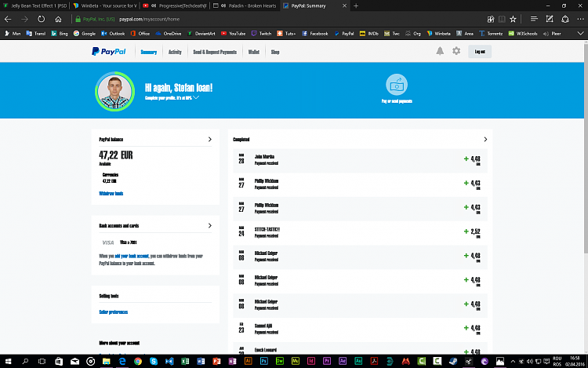The image size is (588, 368).
Task: Expand the complete your profile chevron
Action: (x=196, y=97)
